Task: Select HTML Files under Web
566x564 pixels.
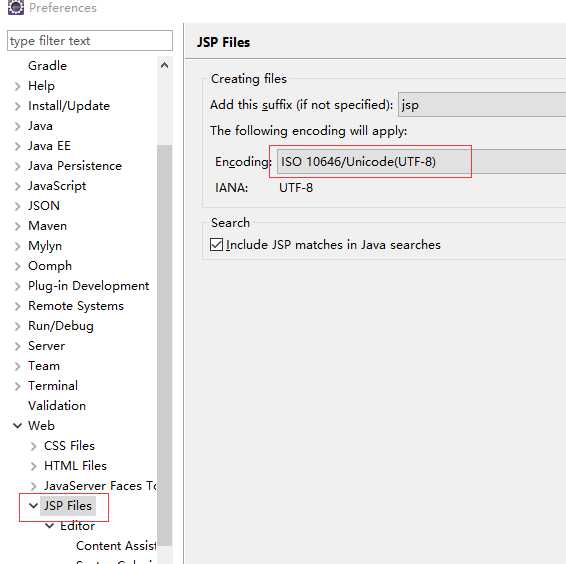Action: tap(75, 466)
